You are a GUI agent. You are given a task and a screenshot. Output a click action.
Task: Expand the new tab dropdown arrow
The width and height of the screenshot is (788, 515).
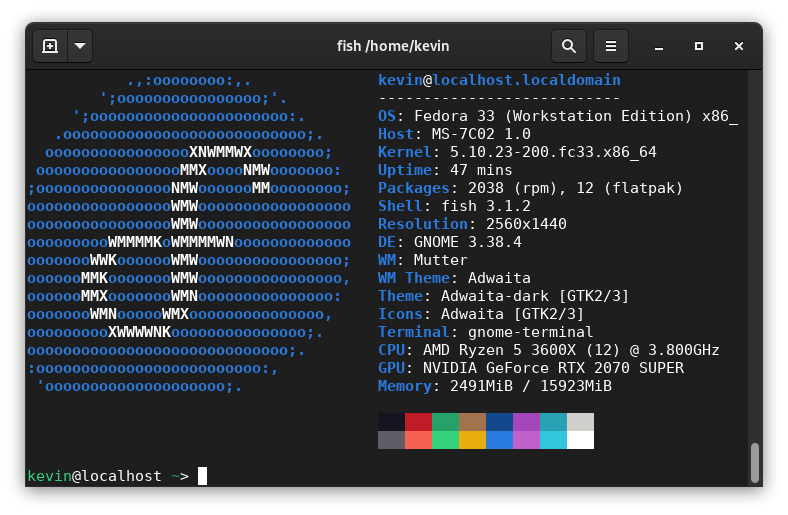point(80,46)
